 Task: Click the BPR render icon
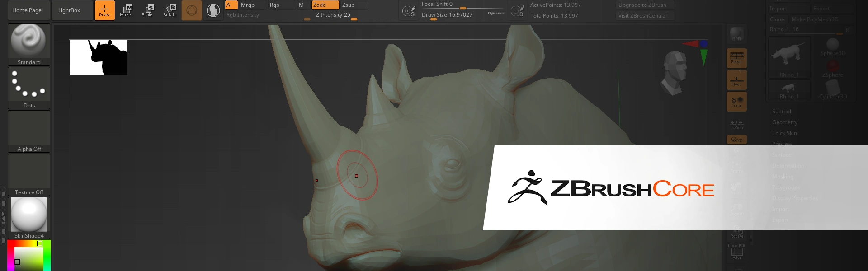point(736,34)
